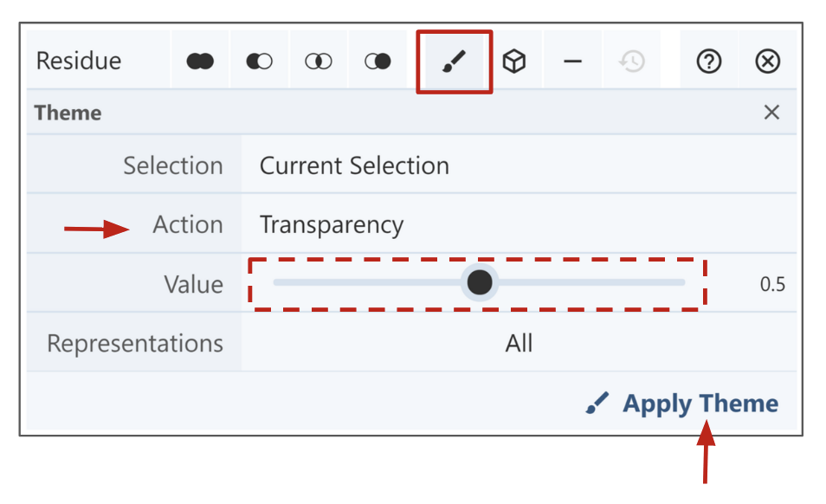The height and width of the screenshot is (504, 826).
Task: Click the union (add to selection) icon
Action: (x=200, y=61)
